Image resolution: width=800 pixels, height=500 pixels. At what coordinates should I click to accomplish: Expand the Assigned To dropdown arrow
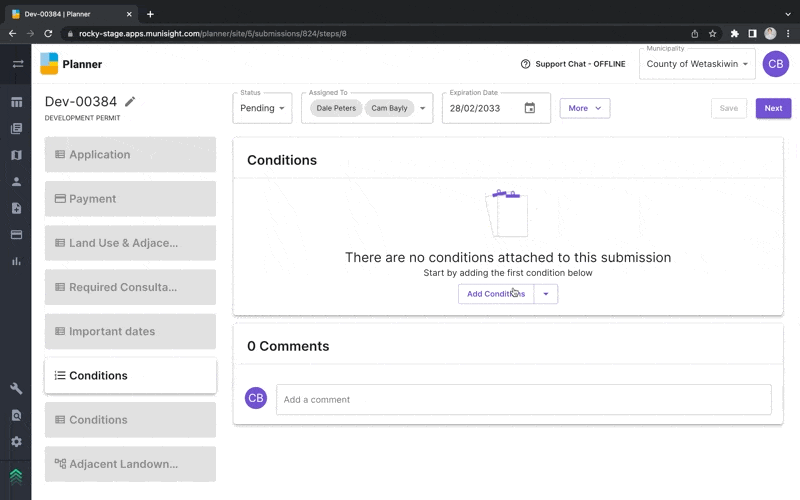[422, 108]
